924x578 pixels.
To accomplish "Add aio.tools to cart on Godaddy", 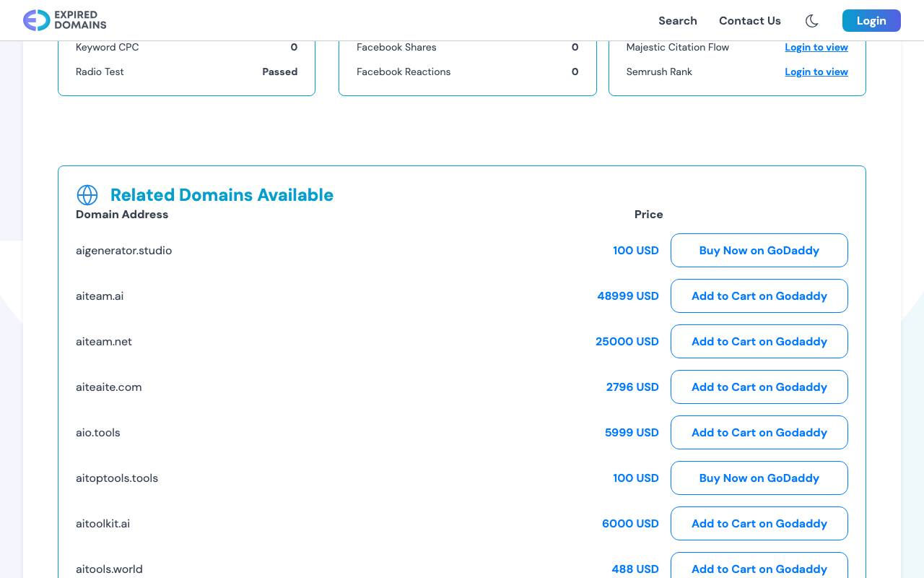I will 759,433.
